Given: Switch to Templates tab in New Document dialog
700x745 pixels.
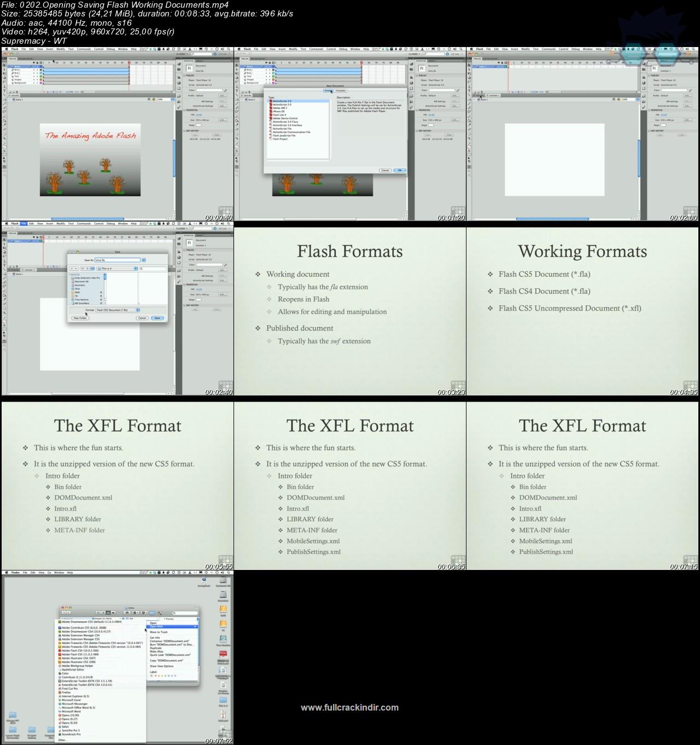Looking at the screenshot, I should pos(341,90).
